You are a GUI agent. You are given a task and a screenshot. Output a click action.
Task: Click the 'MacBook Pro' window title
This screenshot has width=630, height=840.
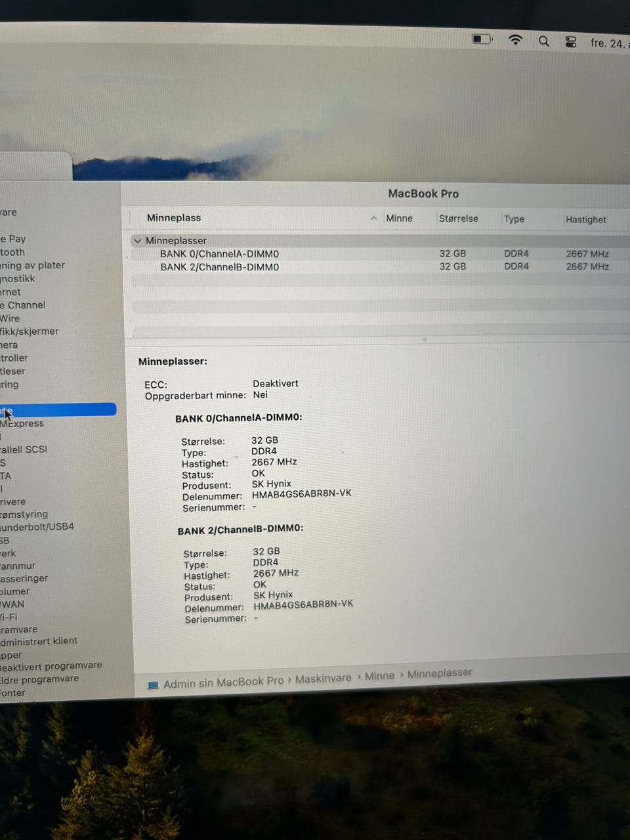(x=423, y=194)
